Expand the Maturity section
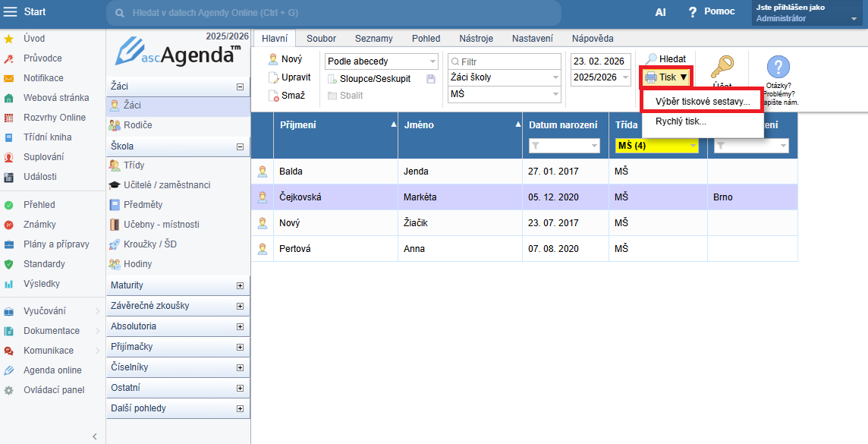Viewport: 868px width, 444px height. [241, 285]
